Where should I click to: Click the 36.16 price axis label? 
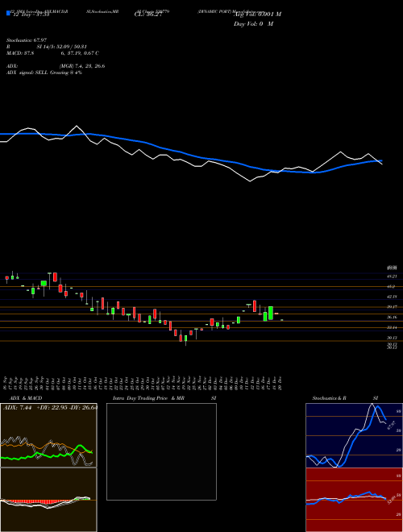(x=392, y=318)
